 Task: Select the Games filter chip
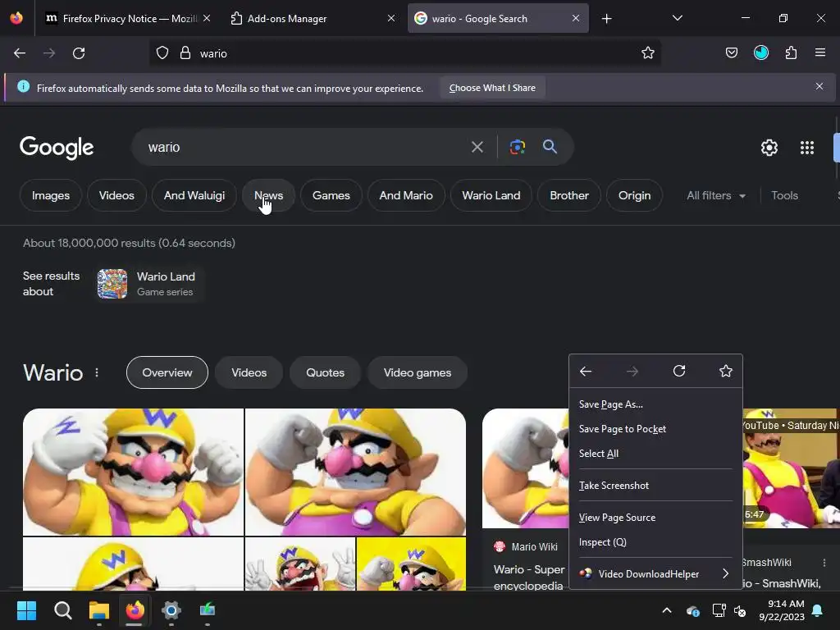point(331,195)
